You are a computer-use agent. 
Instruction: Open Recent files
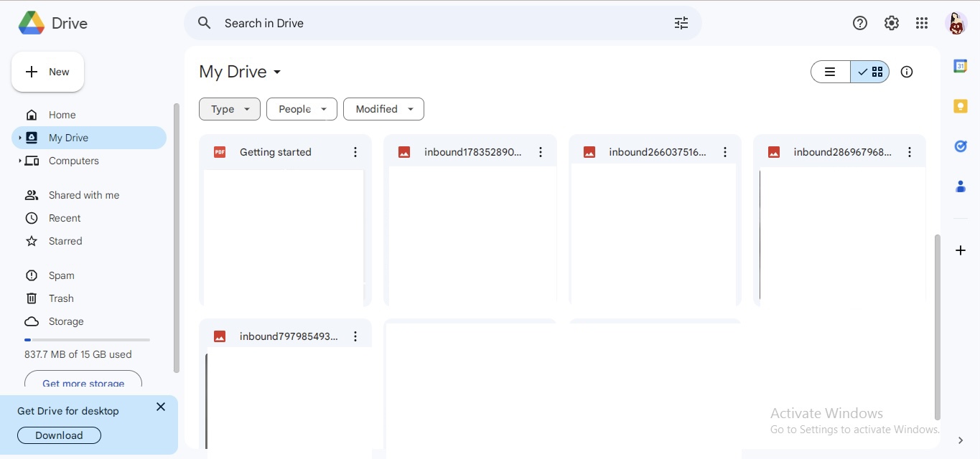pyautogui.click(x=89, y=218)
